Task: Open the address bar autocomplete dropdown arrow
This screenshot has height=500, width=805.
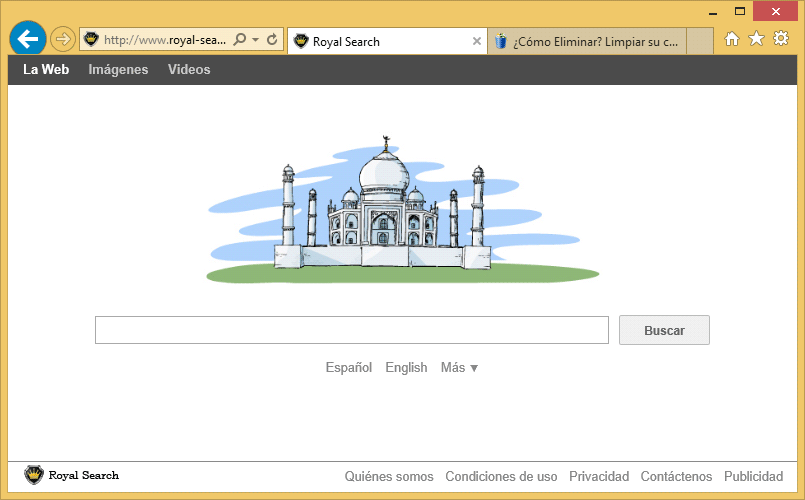Action: [x=256, y=40]
